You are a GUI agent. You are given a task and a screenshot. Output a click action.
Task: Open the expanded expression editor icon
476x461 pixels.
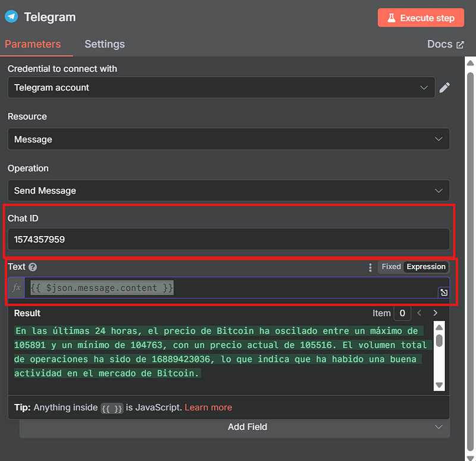point(444,292)
